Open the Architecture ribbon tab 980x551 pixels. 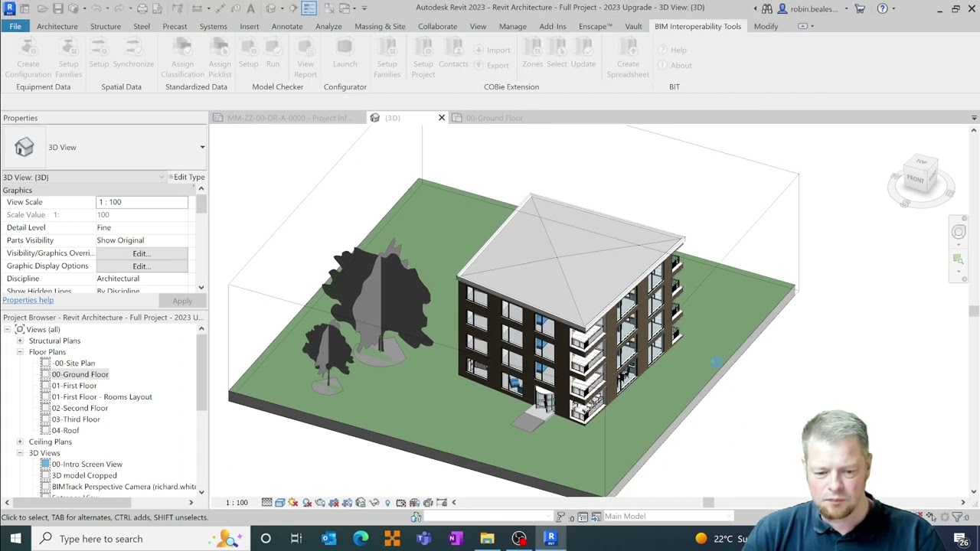click(57, 26)
